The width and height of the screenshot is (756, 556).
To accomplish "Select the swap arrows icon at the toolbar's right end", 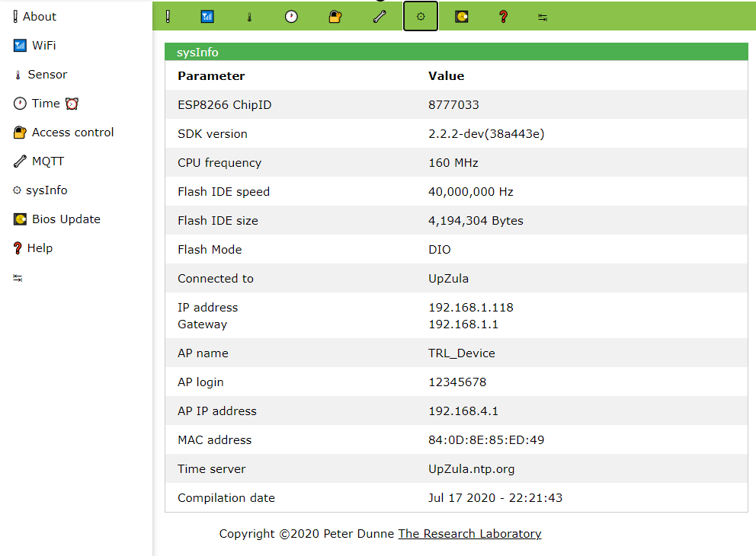I will tap(542, 16).
